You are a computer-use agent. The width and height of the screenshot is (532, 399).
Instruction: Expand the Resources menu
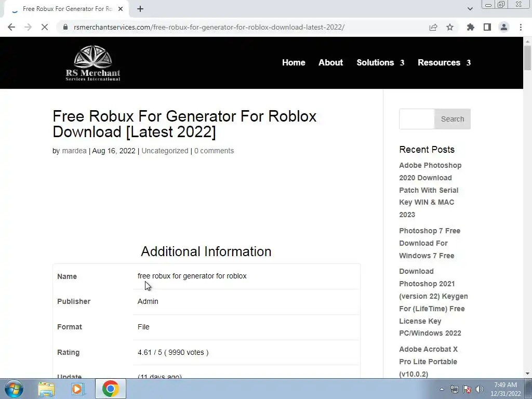coord(444,62)
